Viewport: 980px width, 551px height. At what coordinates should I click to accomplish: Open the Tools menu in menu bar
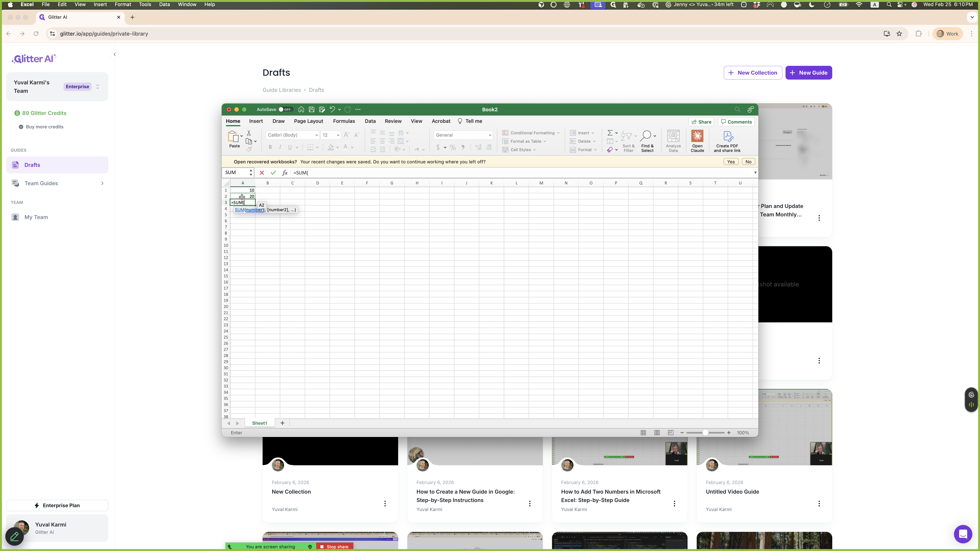[x=145, y=5]
